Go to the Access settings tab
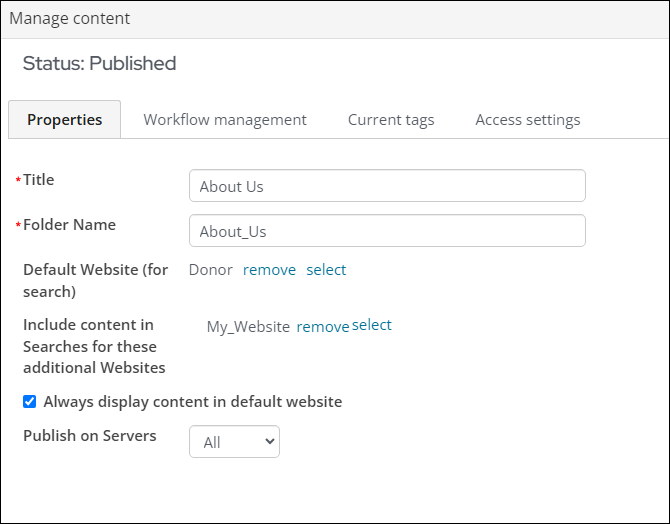670x524 pixels. (x=528, y=120)
